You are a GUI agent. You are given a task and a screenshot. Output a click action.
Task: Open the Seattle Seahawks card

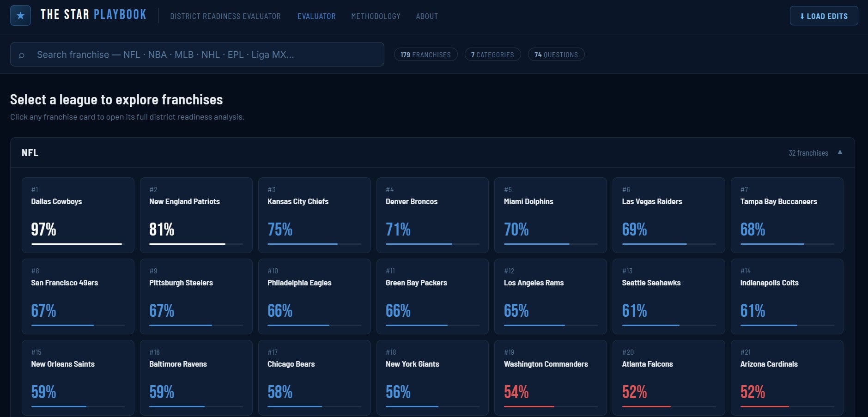click(x=669, y=296)
